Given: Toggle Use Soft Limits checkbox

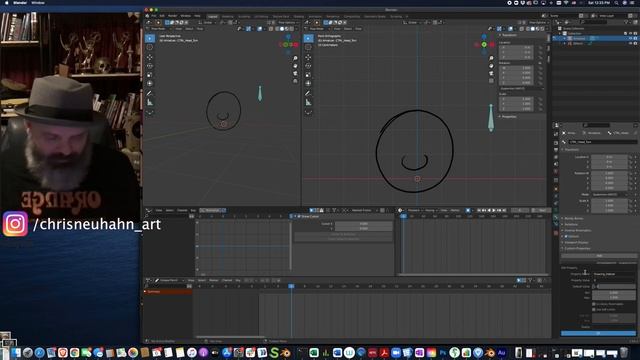Looking at the screenshot, I should tap(594, 309).
